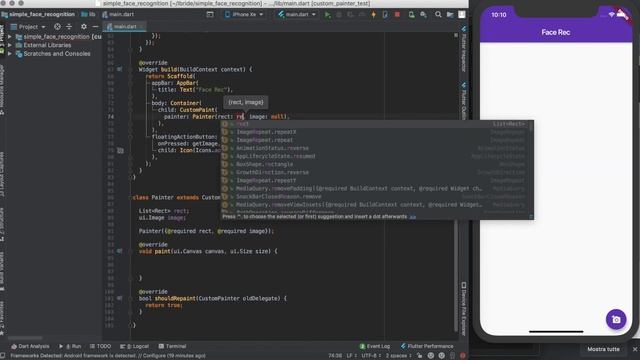Screen dimensions: 640x360
Task: Open the 2 spaces indent selector in the status bar
Action: [398, 356]
